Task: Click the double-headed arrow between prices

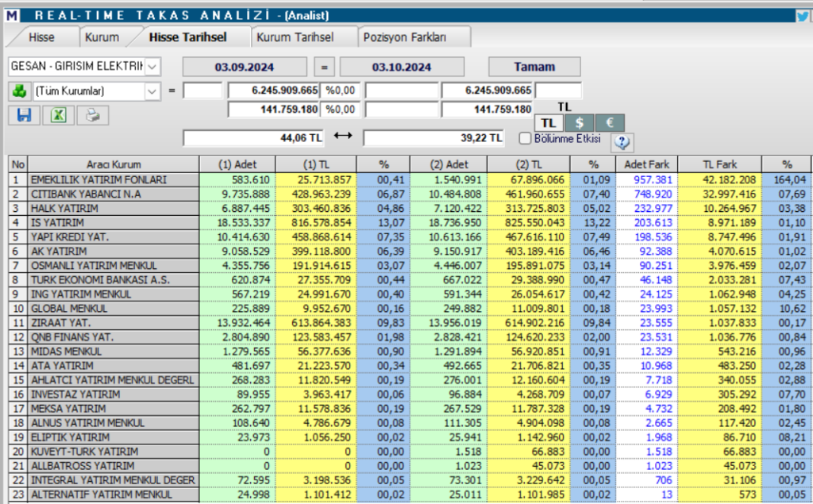Action: tap(343, 137)
